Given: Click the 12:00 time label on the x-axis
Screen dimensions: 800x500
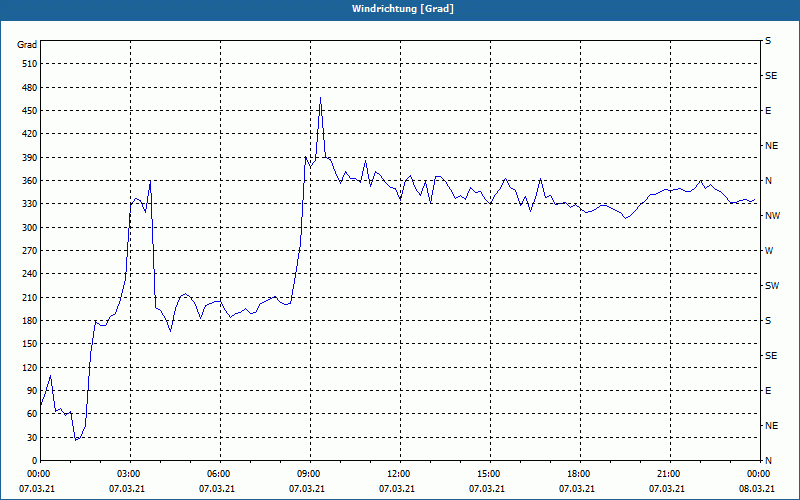Looking at the screenshot, I should pyautogui.click(x=399, y=474).
